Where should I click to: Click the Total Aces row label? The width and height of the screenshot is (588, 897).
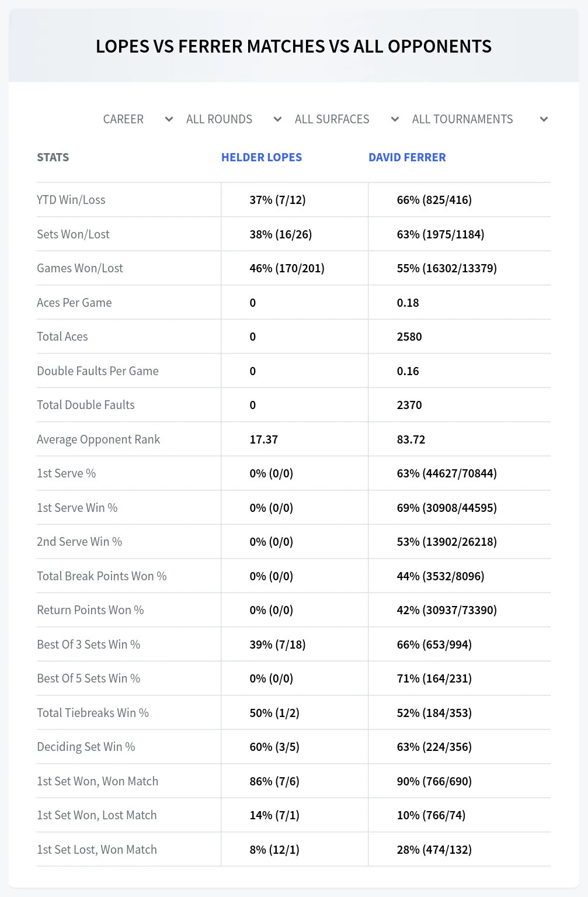[62, 337]
